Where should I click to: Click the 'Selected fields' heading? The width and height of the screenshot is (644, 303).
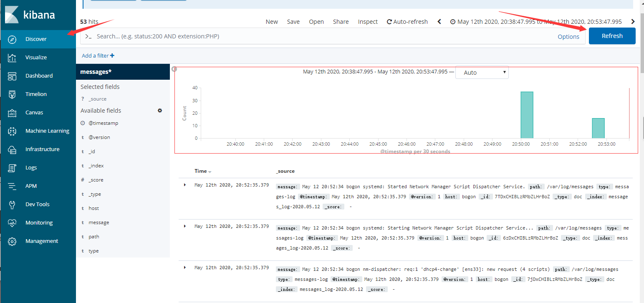coord(100,87)
